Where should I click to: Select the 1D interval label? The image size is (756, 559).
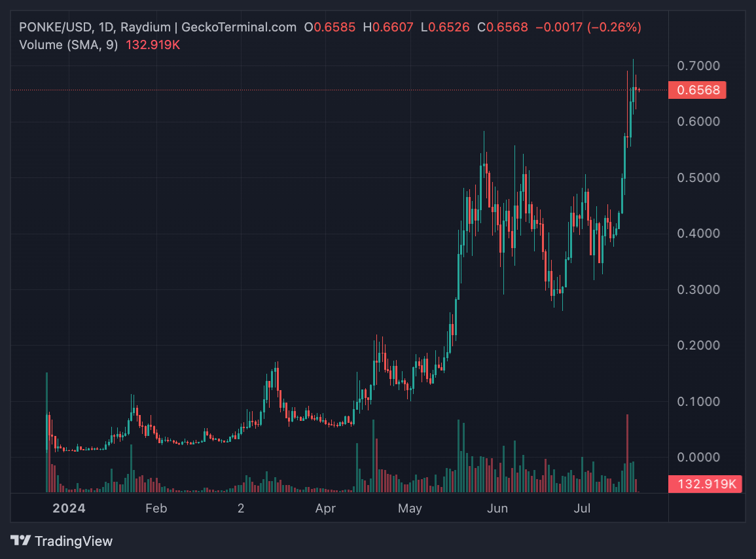click(106, 27)
